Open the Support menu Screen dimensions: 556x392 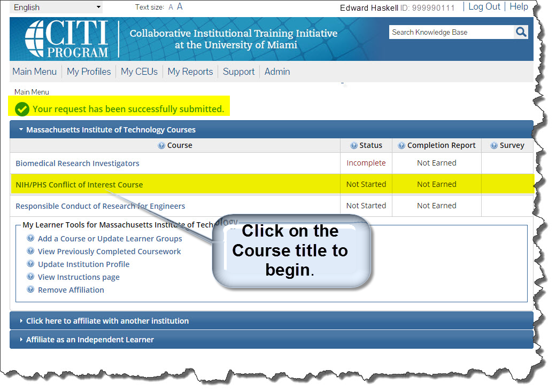point(238,72)
